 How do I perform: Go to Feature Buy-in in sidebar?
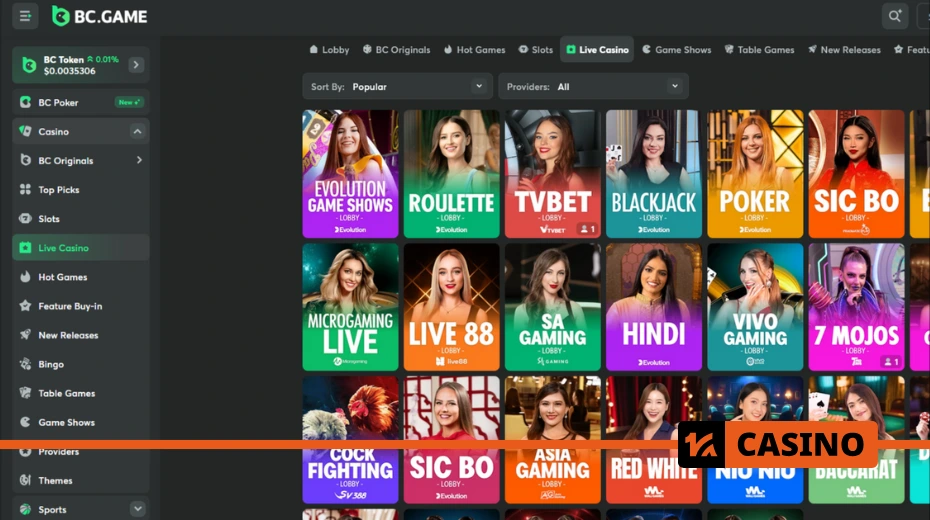coord(81,306)
